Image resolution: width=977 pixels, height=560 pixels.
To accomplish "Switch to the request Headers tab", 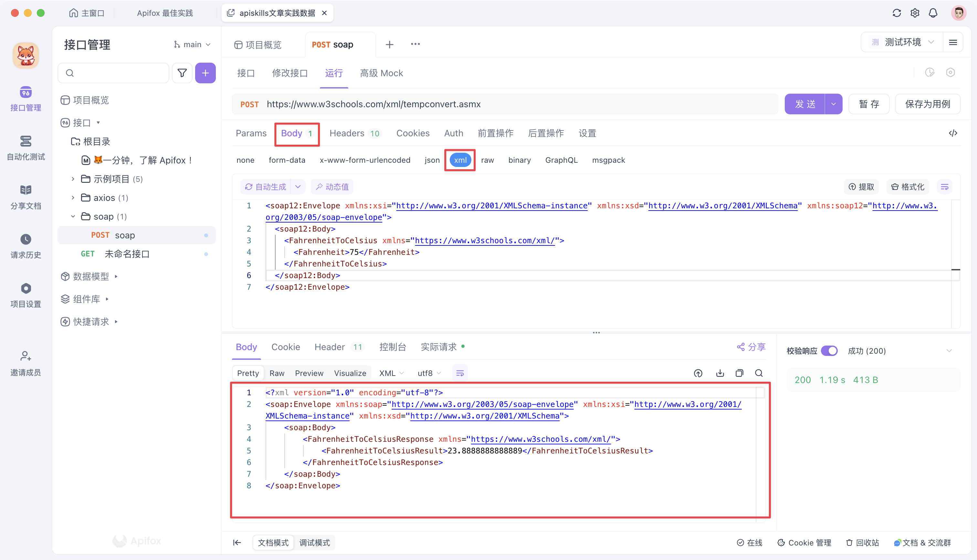I will pyautogui.click(x=355, y=133).
